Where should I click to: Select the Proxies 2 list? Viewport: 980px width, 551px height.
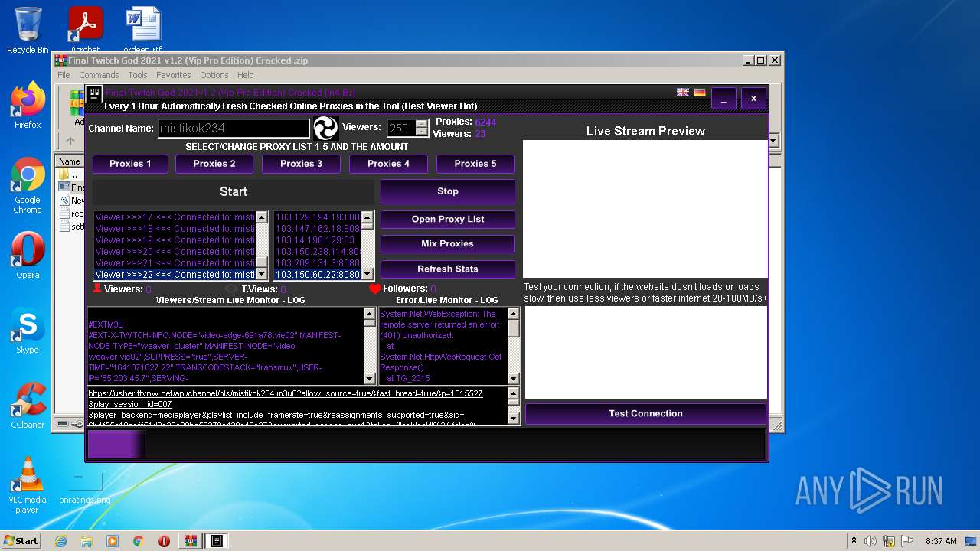point(214,164)
